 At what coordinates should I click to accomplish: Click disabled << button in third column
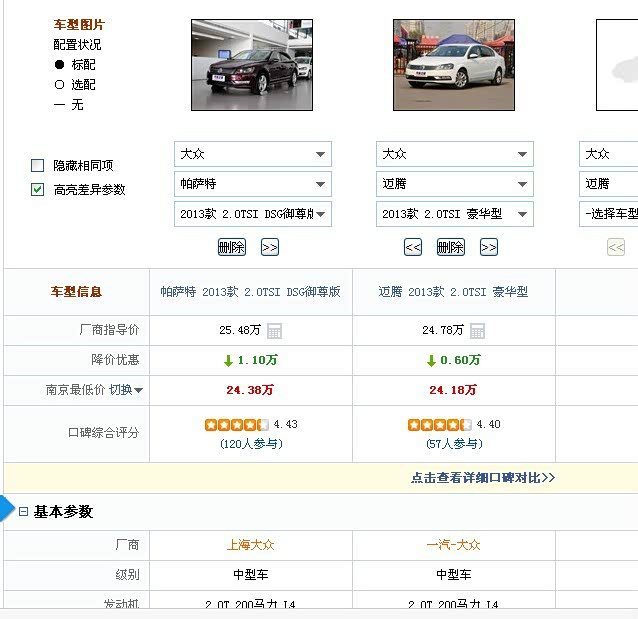pos(616,247)
